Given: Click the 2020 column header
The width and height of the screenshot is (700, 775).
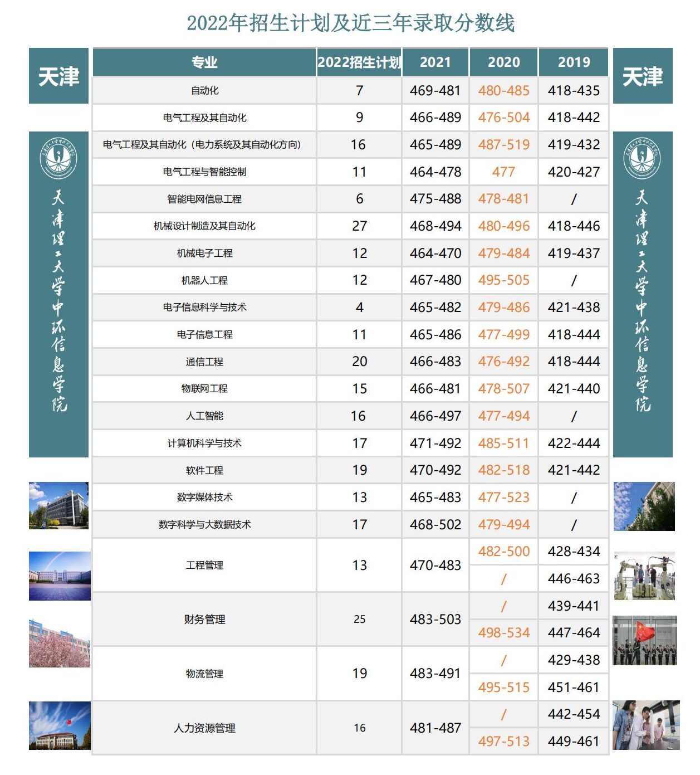Looking at the screenshot, I should point(504,62).
